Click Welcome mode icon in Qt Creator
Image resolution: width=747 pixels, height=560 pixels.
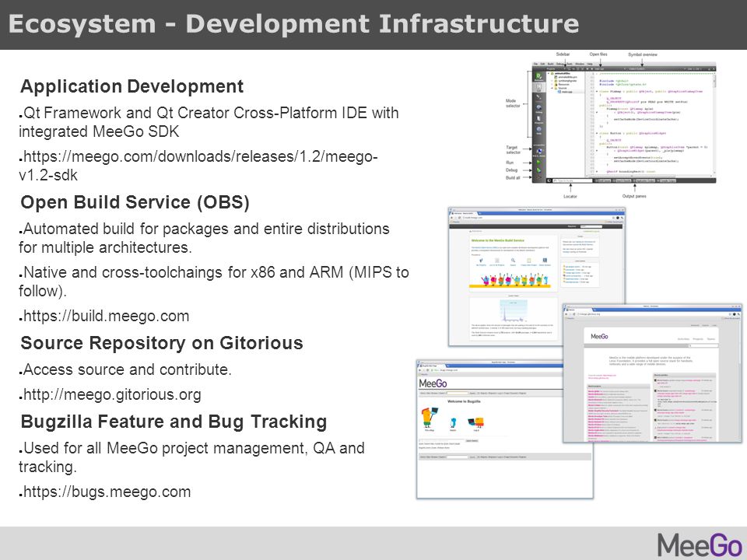point(538,77)
